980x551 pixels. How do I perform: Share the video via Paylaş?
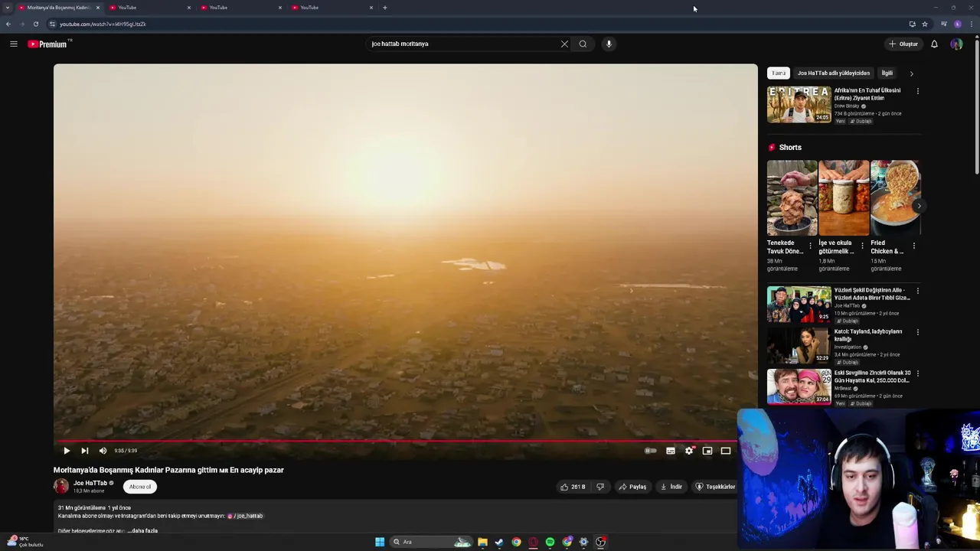(x=632, y=487)
